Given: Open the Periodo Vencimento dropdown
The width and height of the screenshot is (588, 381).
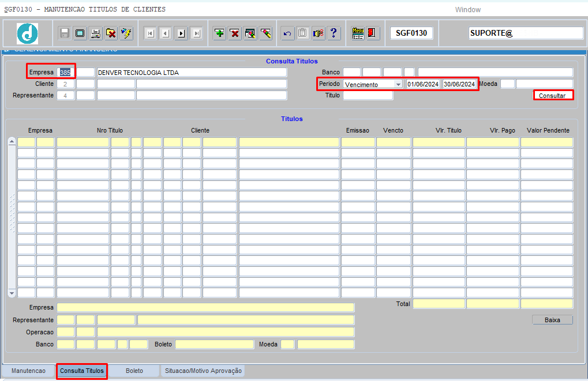Looking at the screenshot, I should 398,84.
